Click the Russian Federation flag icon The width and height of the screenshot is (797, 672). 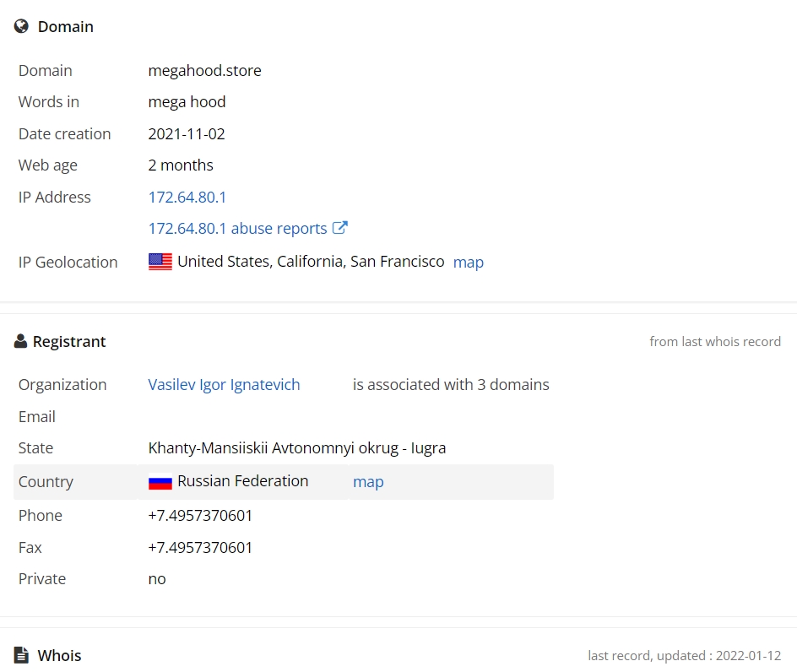[160, 481]
